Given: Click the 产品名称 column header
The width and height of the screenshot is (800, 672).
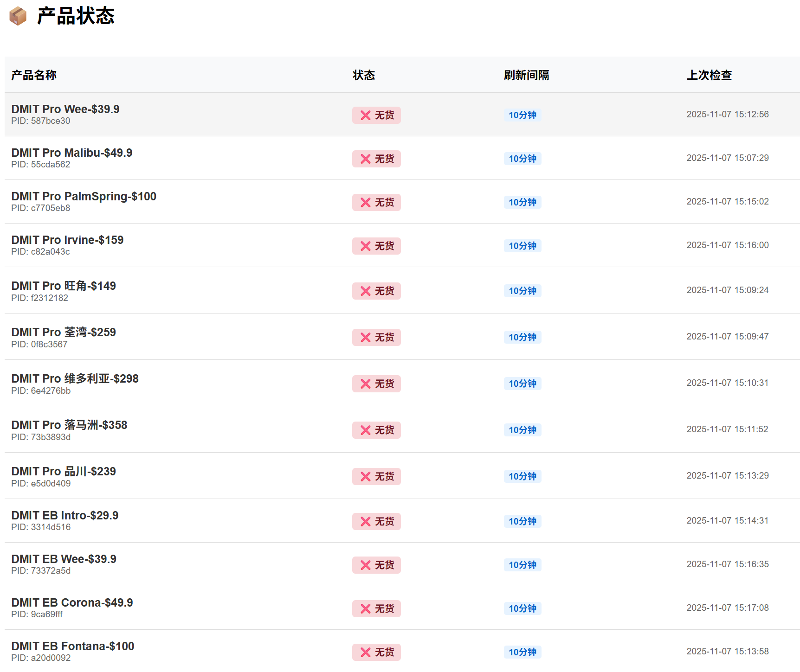Looking at the screenshot, I should coord(34,75).
